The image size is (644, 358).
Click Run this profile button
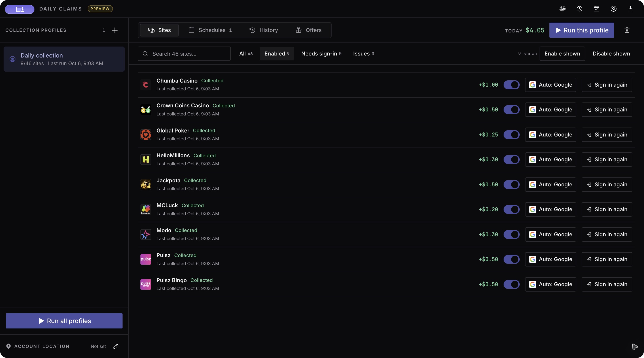581,30
